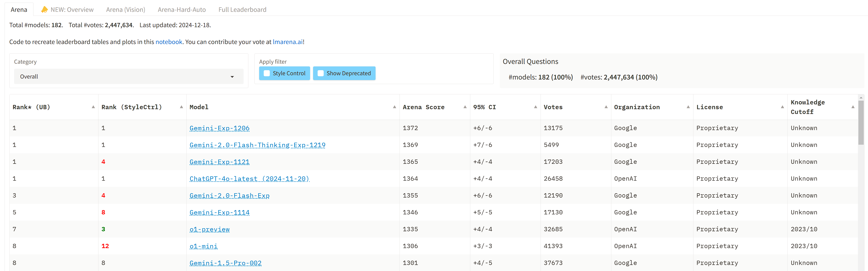Sort by Rank* (UB) column arrow
This screenshot has width=868, height=271.
point(93,107)
